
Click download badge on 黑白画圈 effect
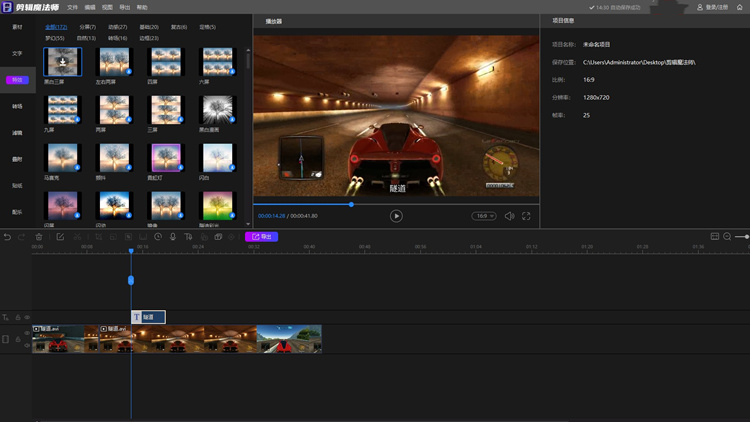(232, 120)
